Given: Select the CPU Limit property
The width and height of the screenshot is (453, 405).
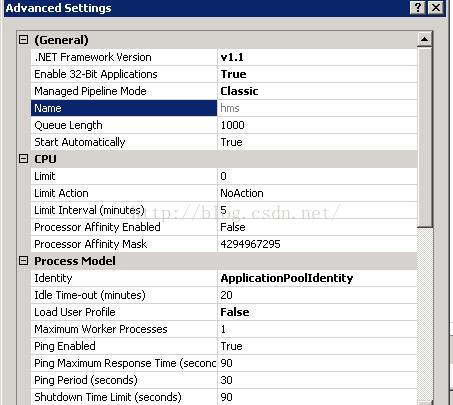Looking at the screenshot, I should [124, 176].
